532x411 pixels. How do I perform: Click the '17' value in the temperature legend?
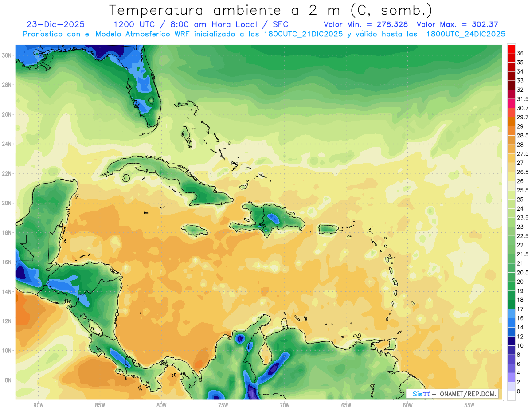tap(520, 309)
